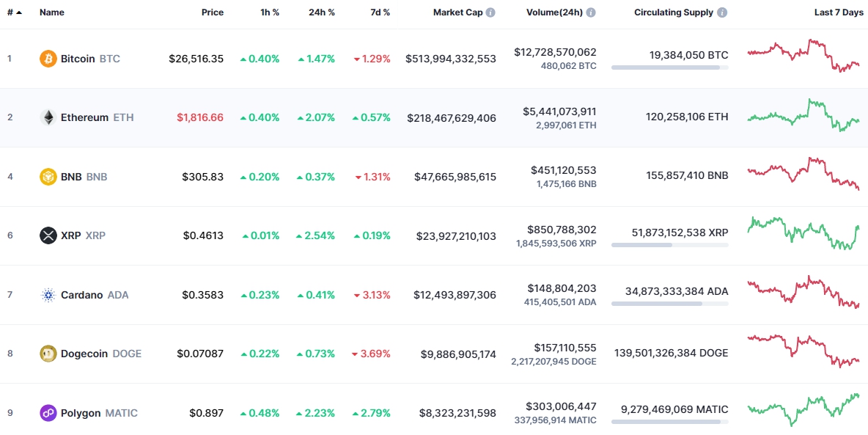Click Dogecoin price $0.07087

coord(200,354)
